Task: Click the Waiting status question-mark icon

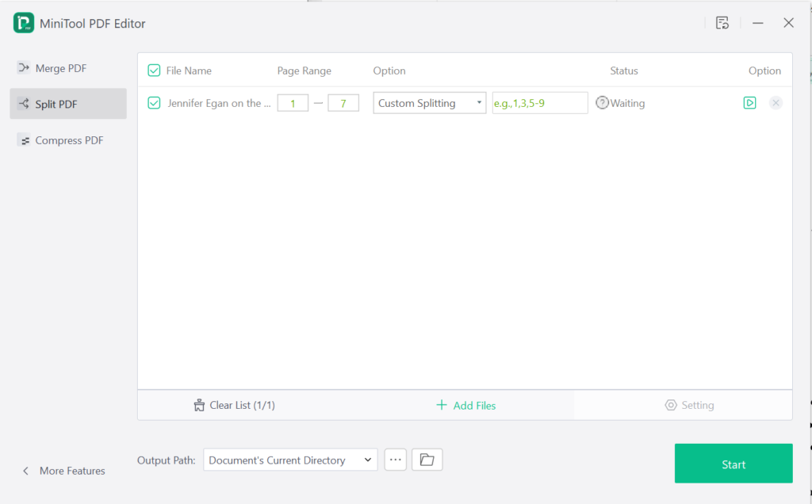Action: [602, 102]
